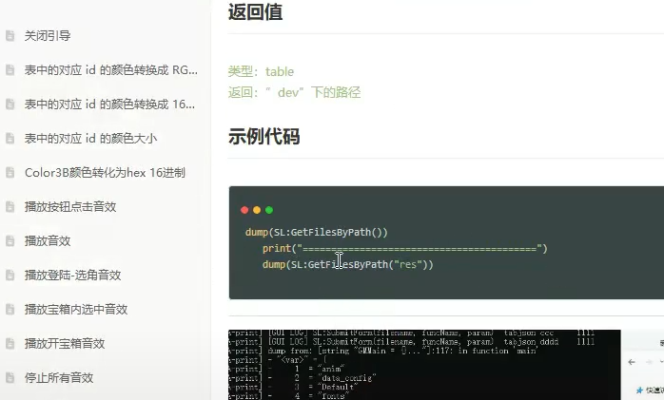Click the red dot in the code block header
This screenshot has height=400, width=664.
(x=245, y=210)
